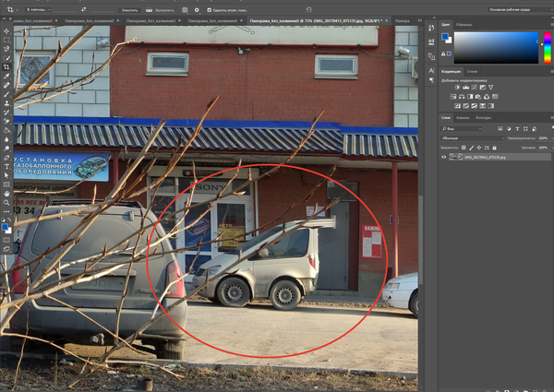Open the crop settings gear
The height and width of the screenshot is (392, 554).
coord(196,9)
